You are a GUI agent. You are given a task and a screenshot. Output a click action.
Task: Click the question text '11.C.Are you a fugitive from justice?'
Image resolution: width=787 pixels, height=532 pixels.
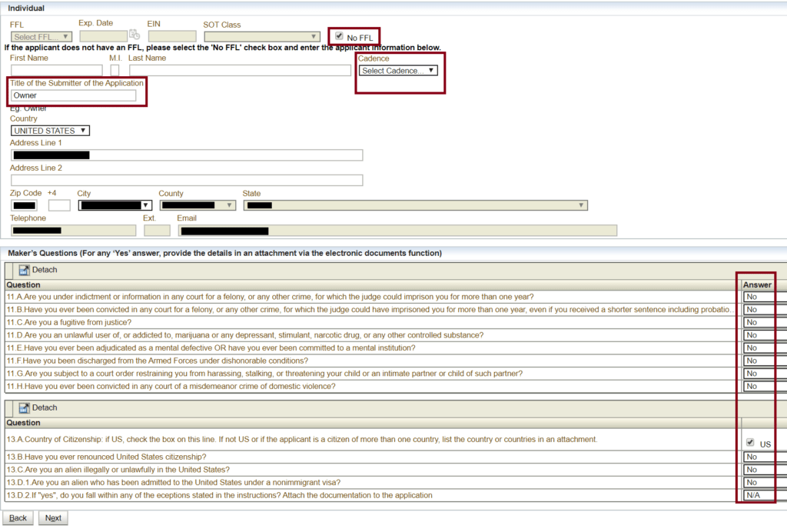69,322
